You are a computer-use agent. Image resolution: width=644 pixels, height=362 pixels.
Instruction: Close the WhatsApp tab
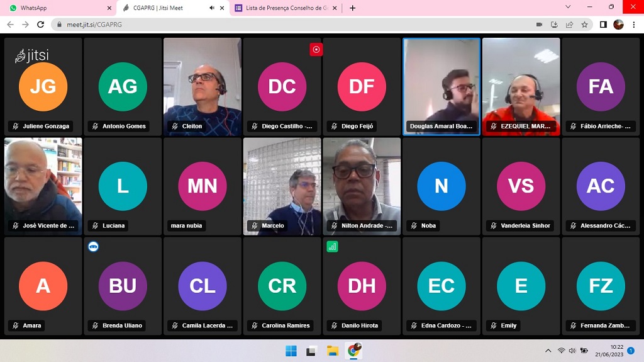(x=109, y=8)
